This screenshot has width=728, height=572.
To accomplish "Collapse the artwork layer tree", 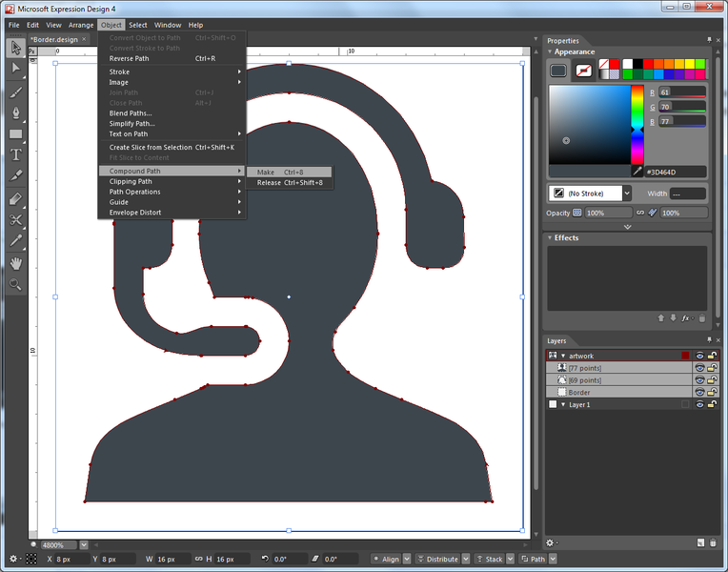I will 562,356.
